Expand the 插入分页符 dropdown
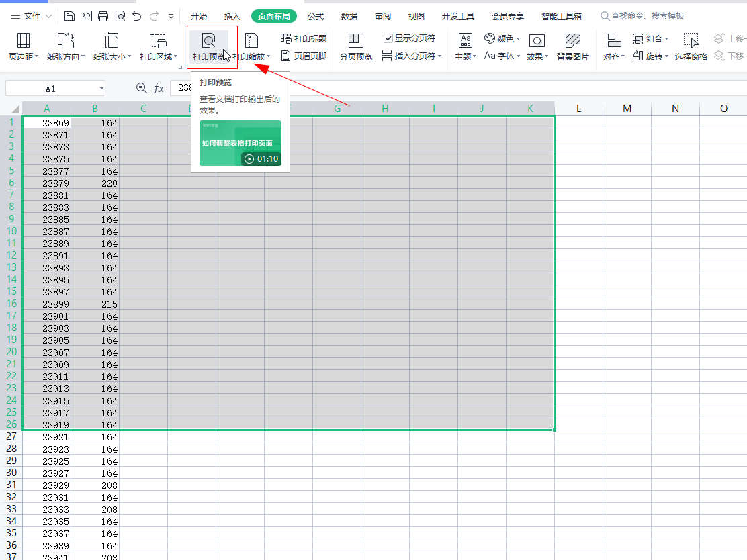This screenshot has height=560, width=747. [x=412, y=56]
